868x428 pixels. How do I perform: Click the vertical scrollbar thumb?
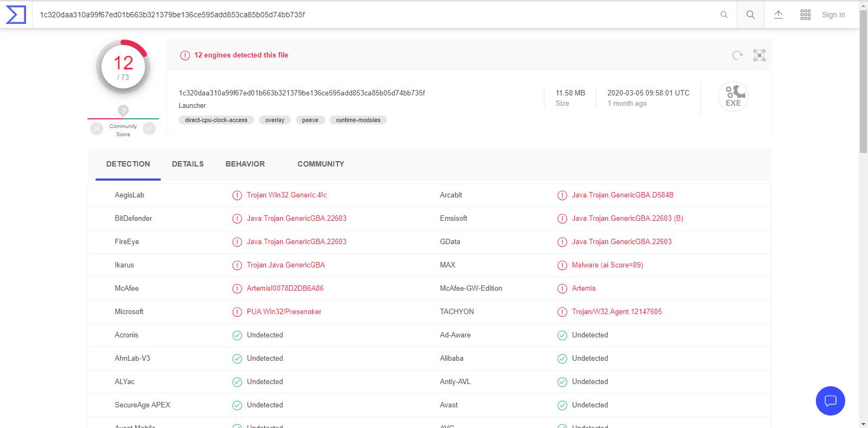[x=863, y=81]
